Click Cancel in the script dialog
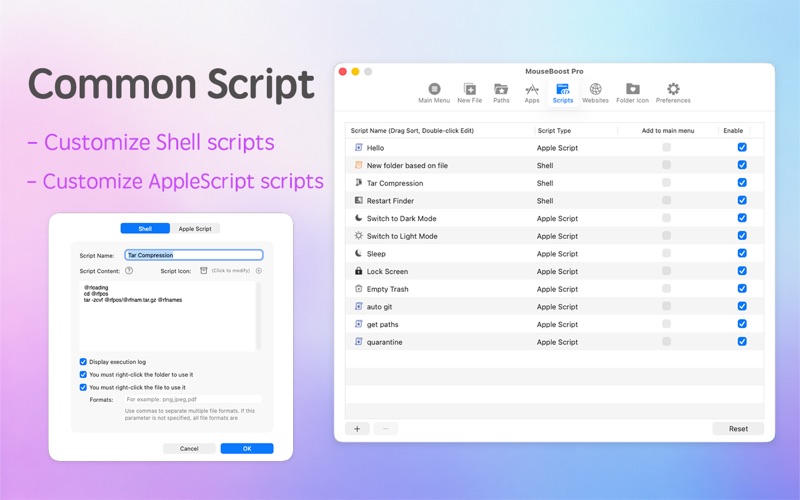The height and width of the screenshot is (500, 800). (x=189, y=448)
